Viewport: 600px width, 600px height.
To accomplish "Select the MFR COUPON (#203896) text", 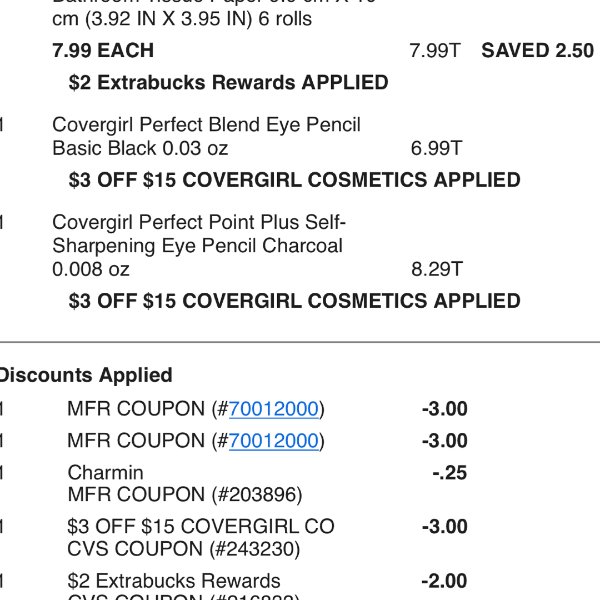I will click(x=185, y=494).
